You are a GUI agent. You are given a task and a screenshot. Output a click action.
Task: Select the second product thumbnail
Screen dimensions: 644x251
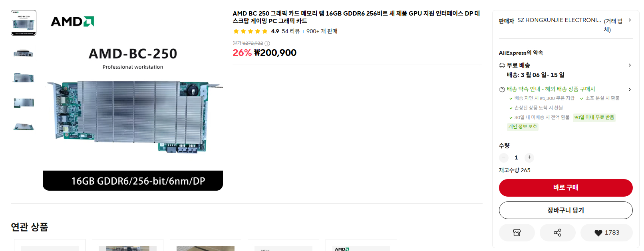pyautogui.click(x=24, y=53)
